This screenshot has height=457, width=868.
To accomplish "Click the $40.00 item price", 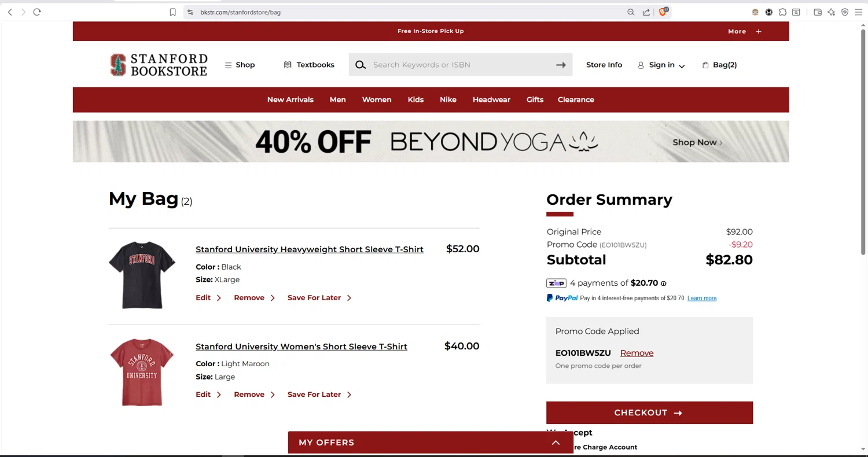I will (462, 347).
